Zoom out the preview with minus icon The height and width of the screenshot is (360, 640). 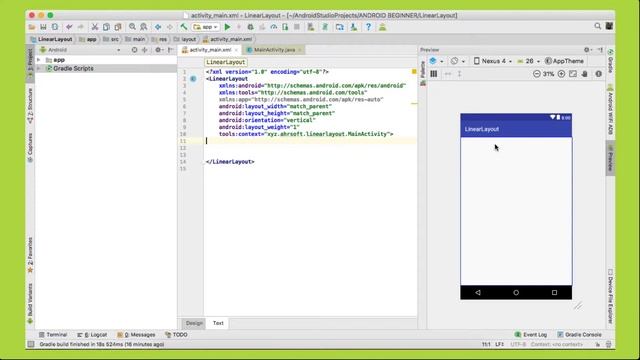tap(537, 74)
